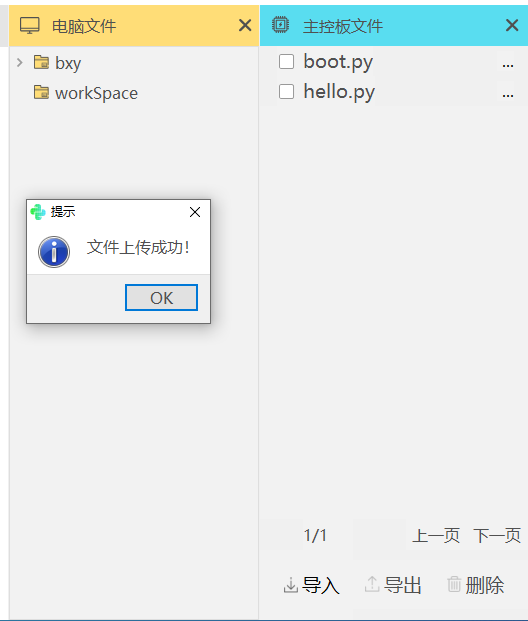Confirm the dialog with the OK button
The height and width of the screenshot is (621, 528).
click(x=161, y=297)
